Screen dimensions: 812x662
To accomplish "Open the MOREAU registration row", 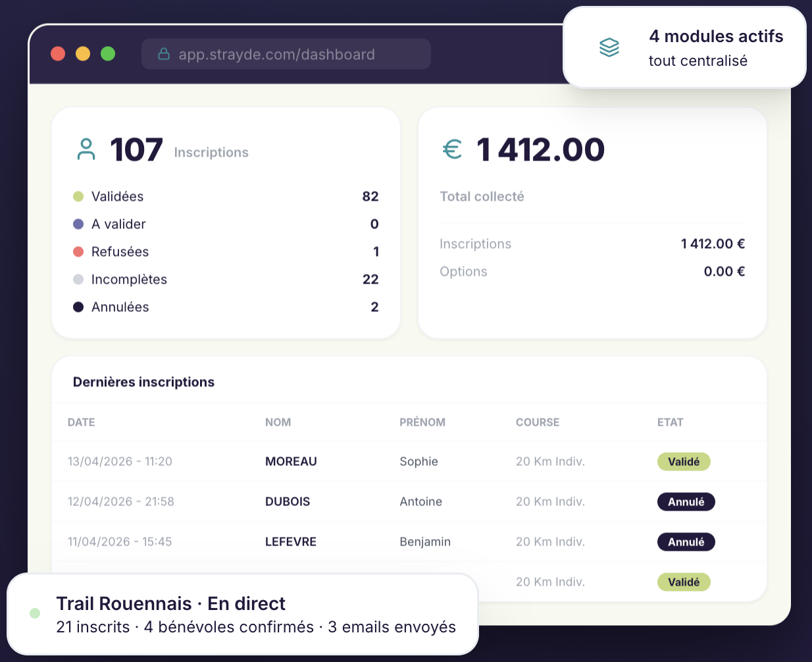I will point(291,461).
